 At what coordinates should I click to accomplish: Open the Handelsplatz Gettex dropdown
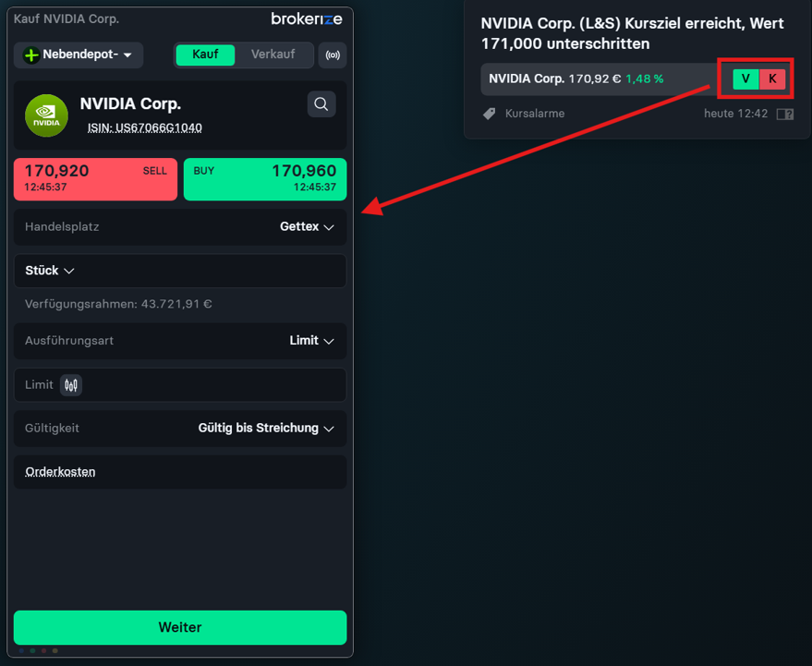pyautogui.click(x=180, y=227)
